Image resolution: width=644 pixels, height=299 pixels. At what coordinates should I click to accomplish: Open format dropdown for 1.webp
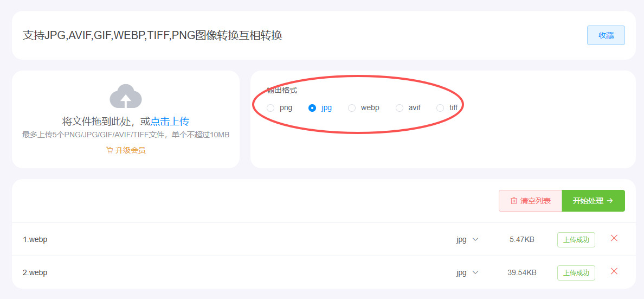pyautogui.click(x=467, y=239)
